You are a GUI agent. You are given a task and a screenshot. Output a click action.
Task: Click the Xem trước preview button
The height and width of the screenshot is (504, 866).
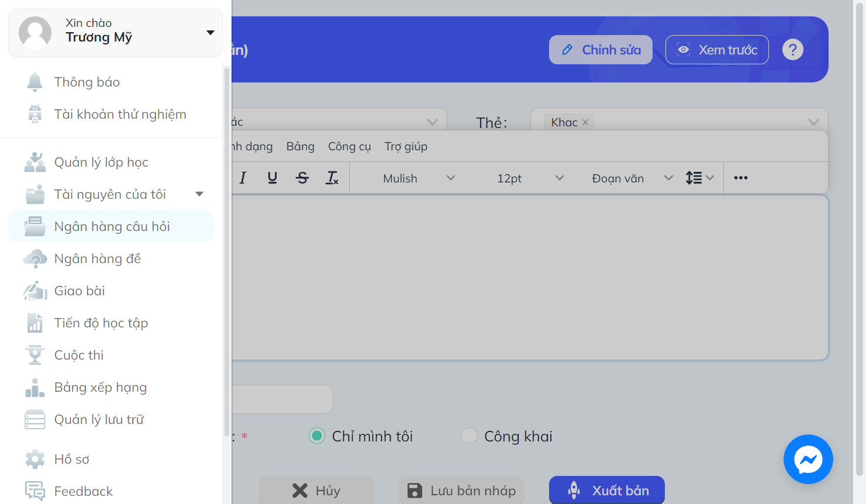pos(717,50)
